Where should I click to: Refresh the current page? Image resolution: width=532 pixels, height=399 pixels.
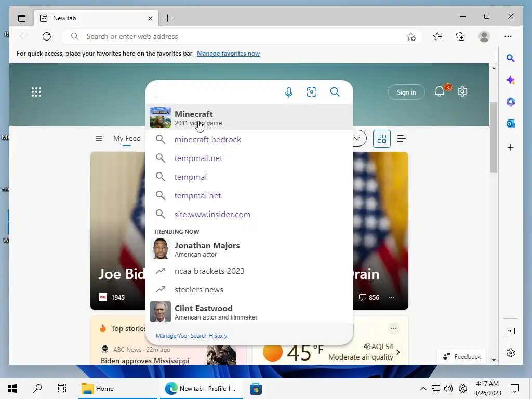[47, 36]
